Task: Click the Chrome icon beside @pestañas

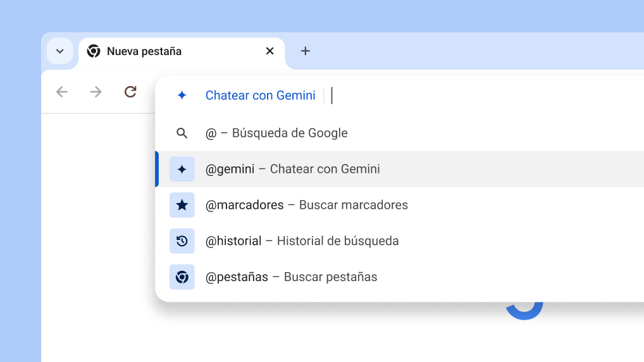Action: coord(182,277)
